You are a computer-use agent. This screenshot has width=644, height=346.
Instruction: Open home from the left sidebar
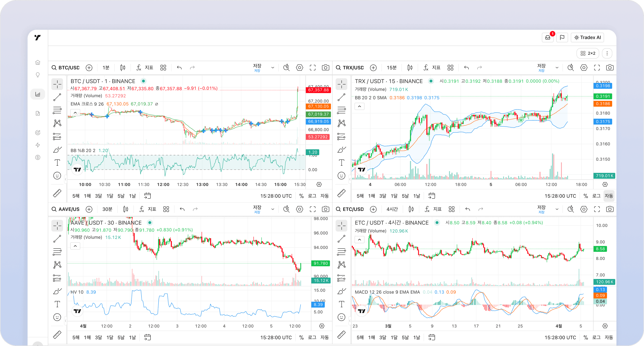[38, 62]
